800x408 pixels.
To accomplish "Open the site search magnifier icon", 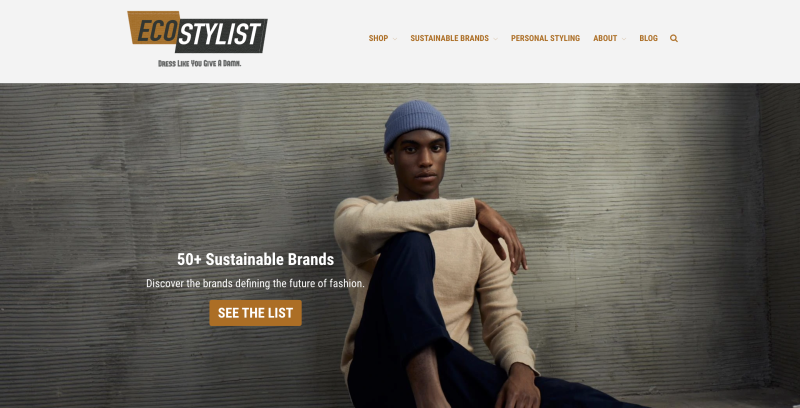I will pyautogui.click(x=673, y=38).
